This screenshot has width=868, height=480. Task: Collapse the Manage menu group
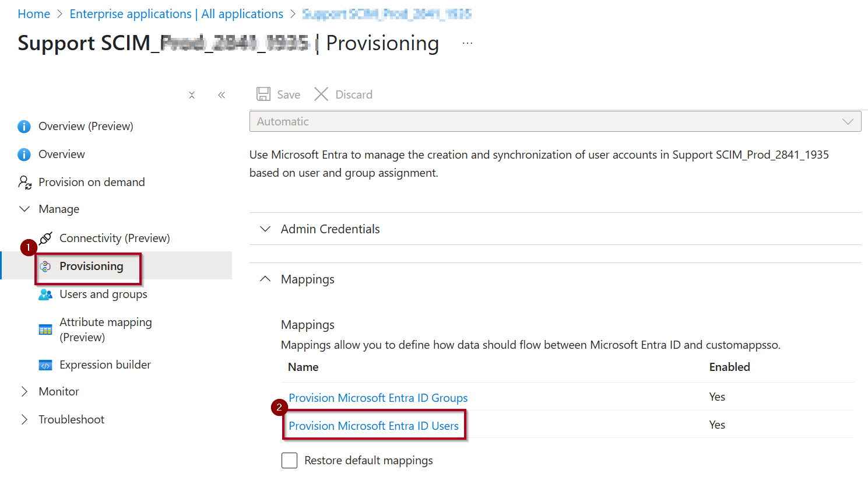[24, 209]
